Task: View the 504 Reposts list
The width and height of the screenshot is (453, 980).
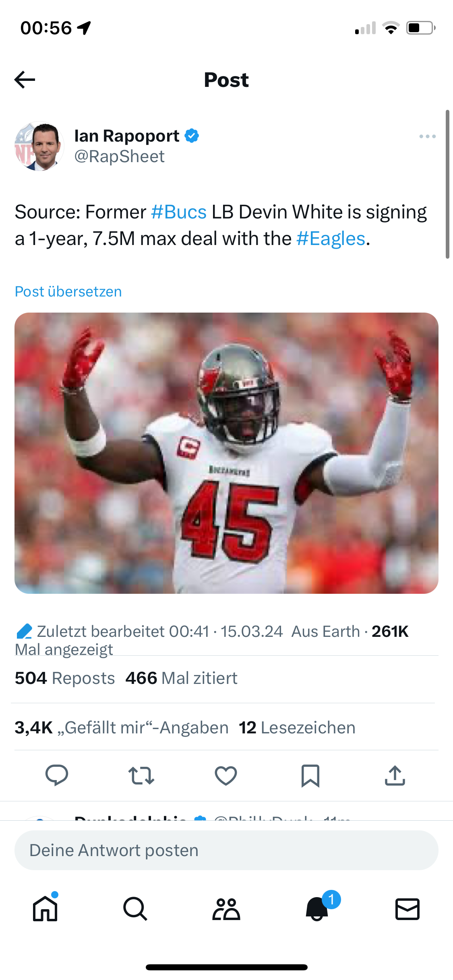Action: point(65,678)
